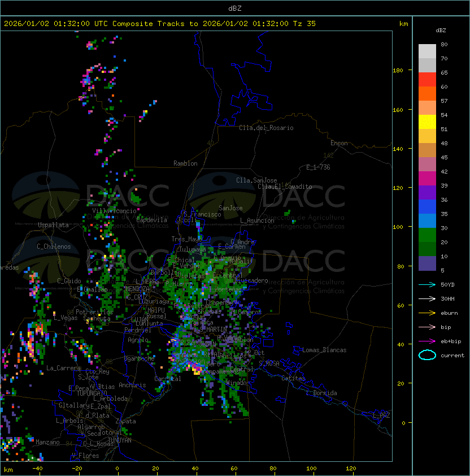Click the S_Francisco place label

(202, 215)
